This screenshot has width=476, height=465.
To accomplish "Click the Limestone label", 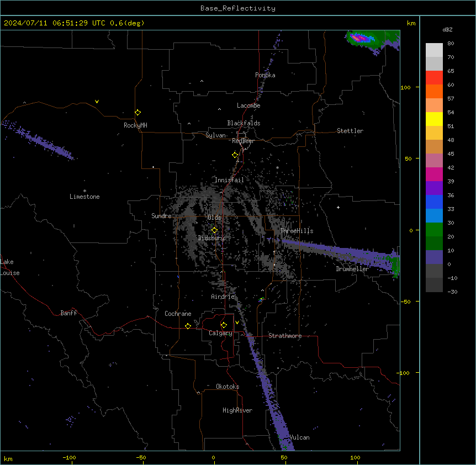I will [x=84, y=197].
